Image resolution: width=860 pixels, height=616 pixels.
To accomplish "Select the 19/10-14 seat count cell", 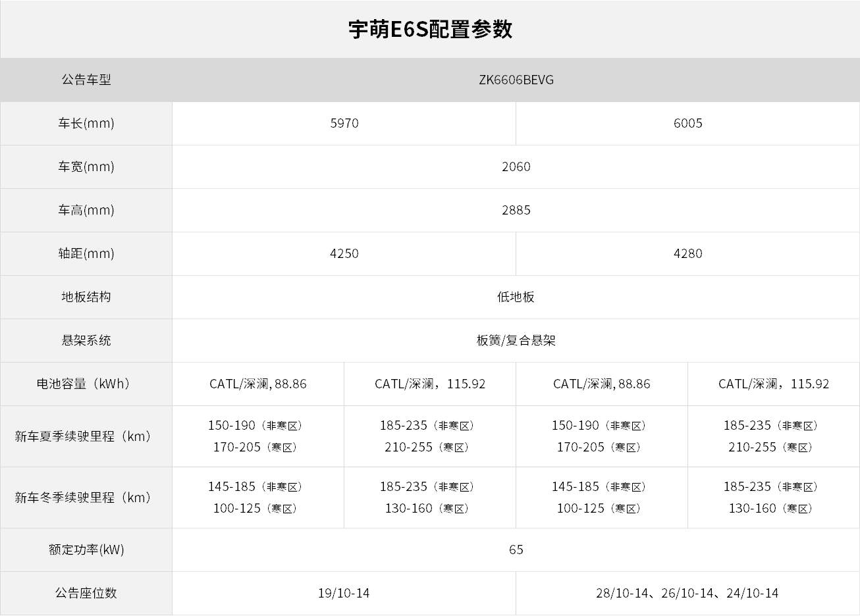I will [344, 593].
